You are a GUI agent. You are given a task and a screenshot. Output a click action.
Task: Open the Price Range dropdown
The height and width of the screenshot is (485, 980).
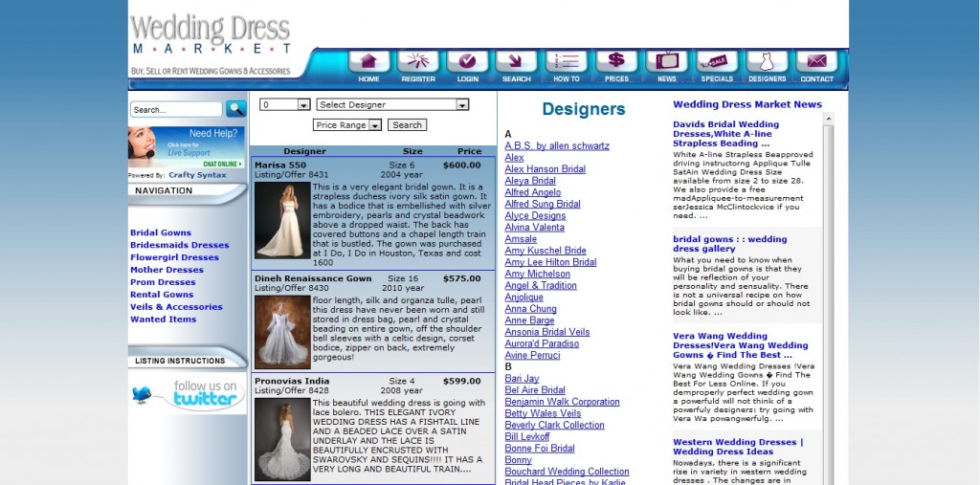(x=346, y=125)
